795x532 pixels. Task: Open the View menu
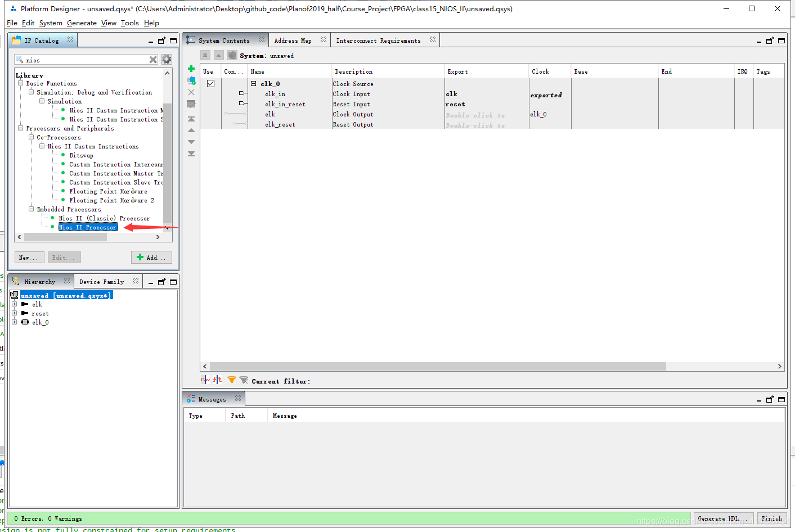click(x=109, y=23)
